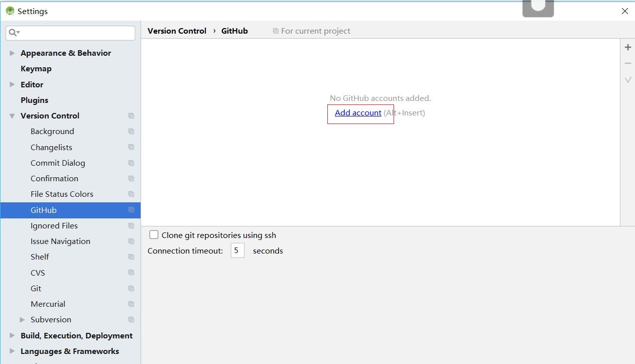The width and height of the screenshot is (635, 364).
Task: Click the minus remove account icon
Action: [x=627, y=63]
